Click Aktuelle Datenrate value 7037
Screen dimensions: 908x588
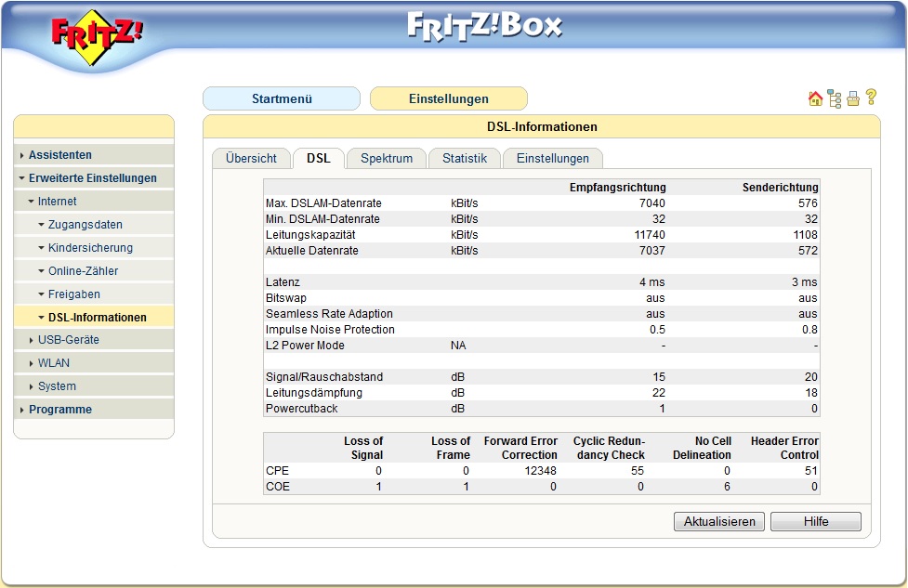652,251
